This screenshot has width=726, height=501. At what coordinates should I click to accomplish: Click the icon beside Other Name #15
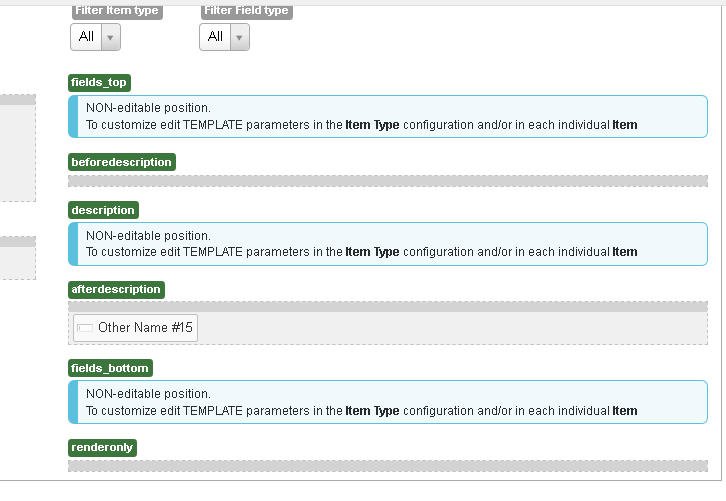point(85,328)
